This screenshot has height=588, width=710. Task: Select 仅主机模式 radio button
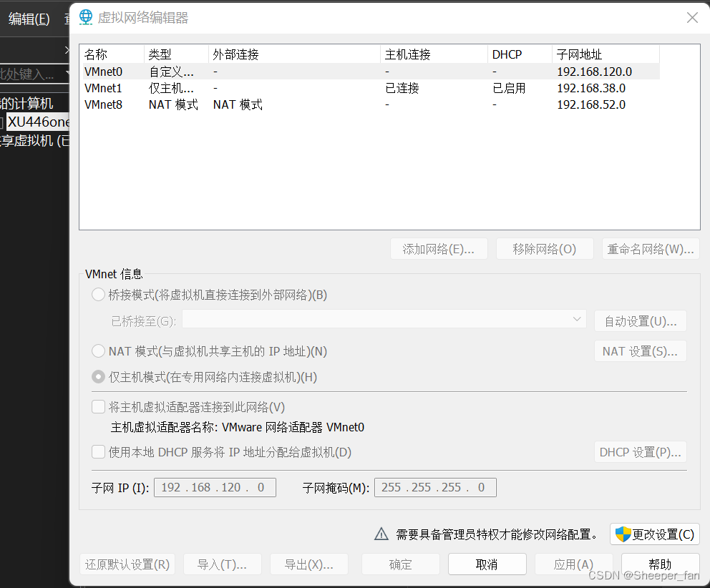98,376
